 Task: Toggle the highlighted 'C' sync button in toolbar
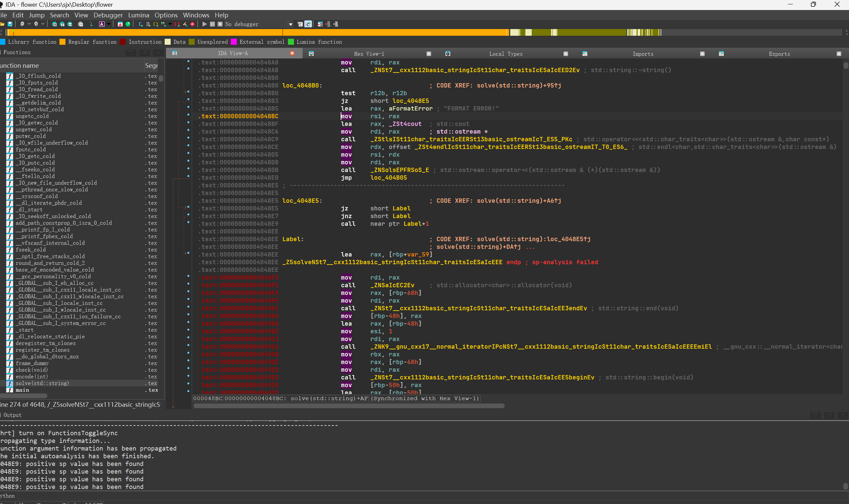click(x=308, y=24)
